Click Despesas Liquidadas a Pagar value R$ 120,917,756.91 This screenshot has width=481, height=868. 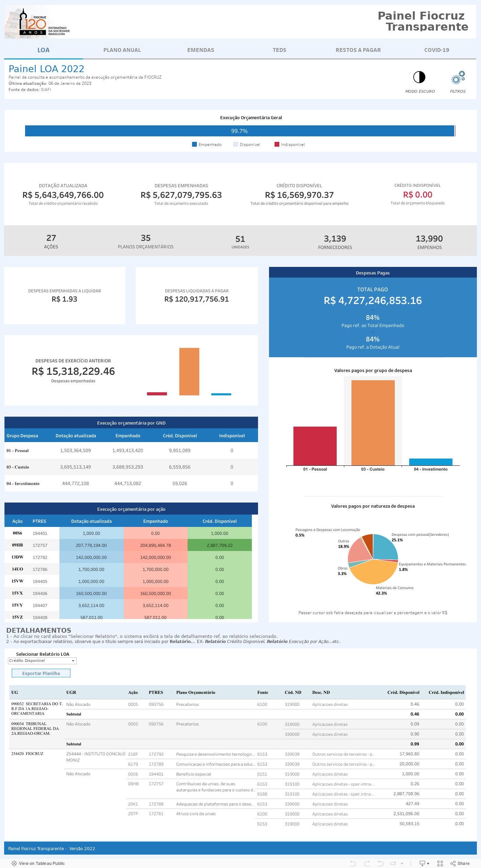point(197,299)
